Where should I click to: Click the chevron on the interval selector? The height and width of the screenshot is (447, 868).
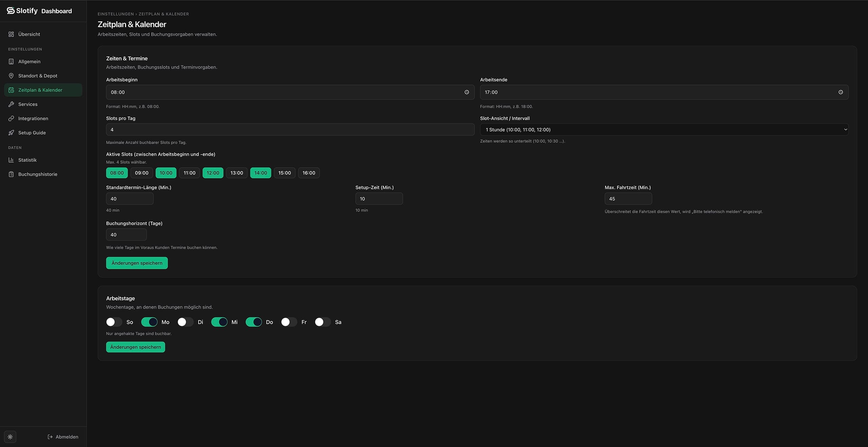(x=845, y=129)
